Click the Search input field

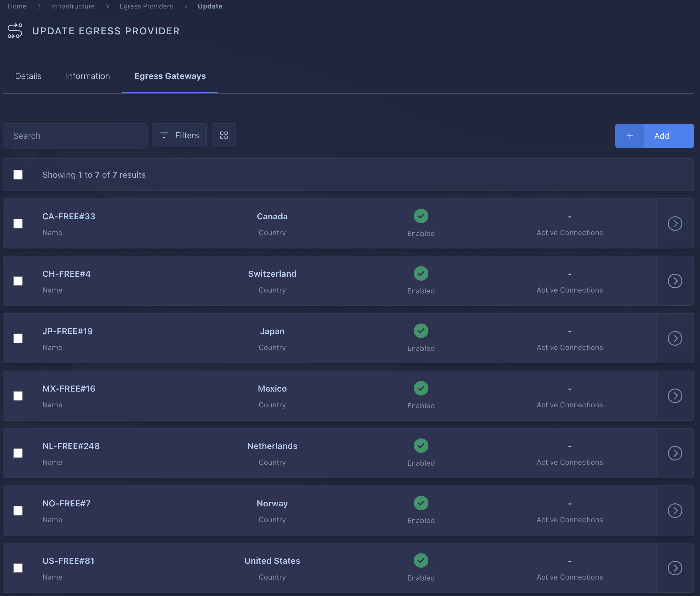75,136
